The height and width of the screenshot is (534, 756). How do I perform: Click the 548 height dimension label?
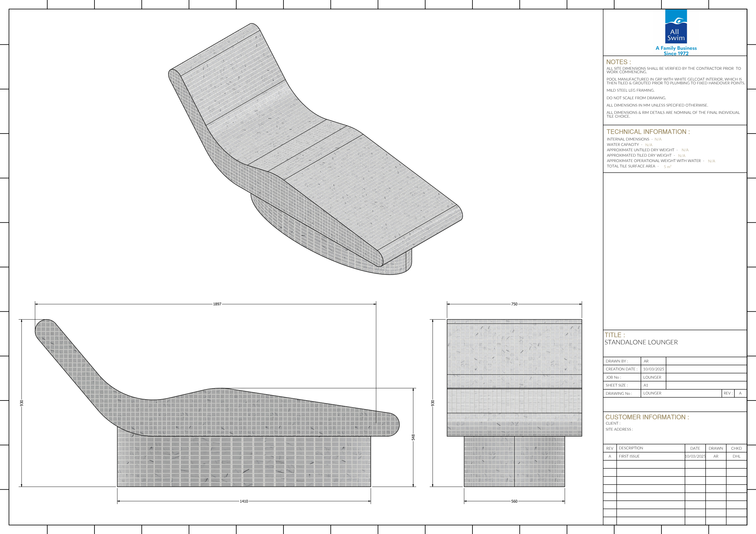[413, 437]
